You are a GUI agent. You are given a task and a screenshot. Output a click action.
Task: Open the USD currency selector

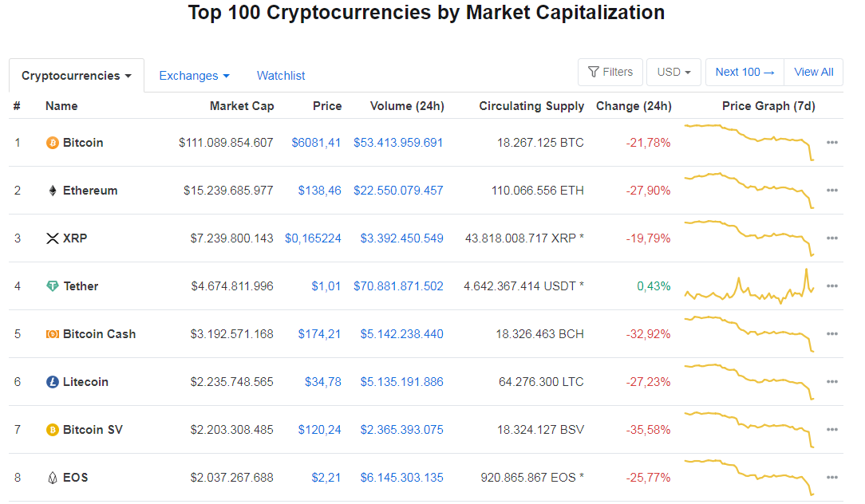[673, 72]
